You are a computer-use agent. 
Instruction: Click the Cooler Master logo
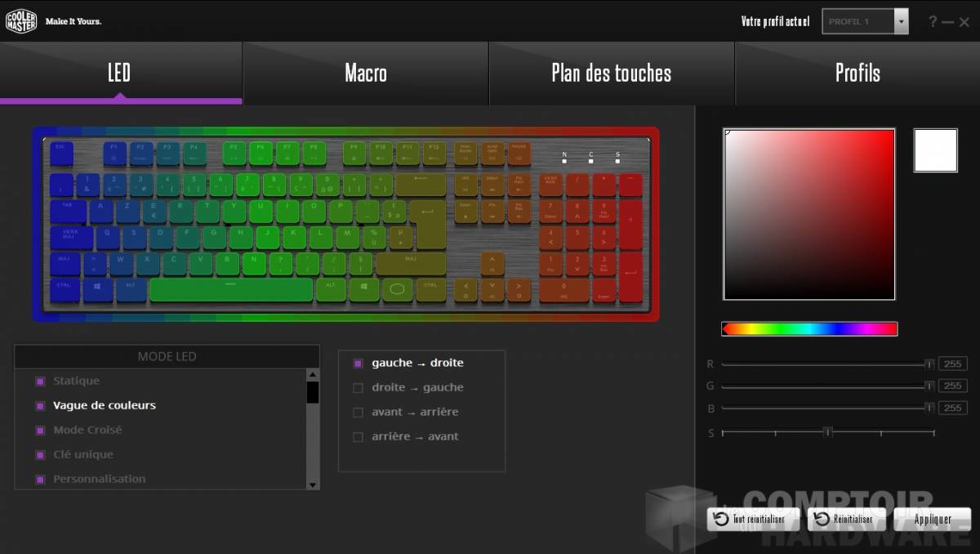(x=20, y=20)
